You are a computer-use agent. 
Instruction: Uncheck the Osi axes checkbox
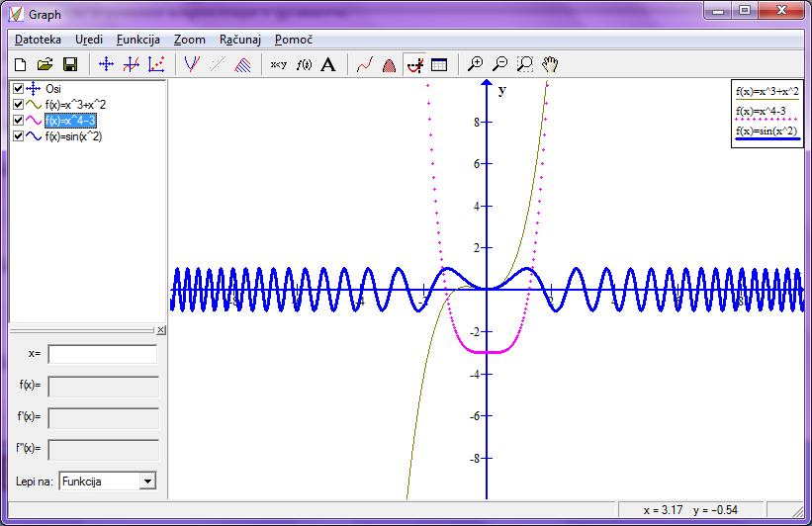point(18,89)
